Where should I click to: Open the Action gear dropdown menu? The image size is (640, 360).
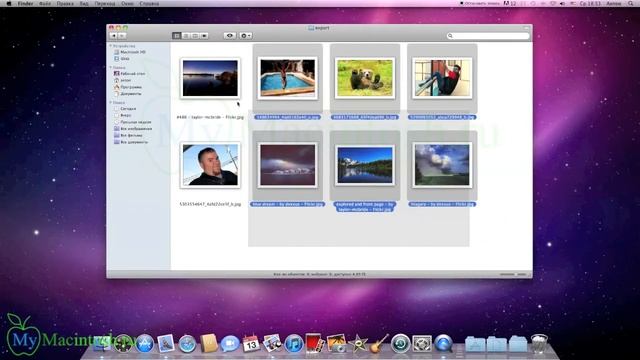[245, 36]
